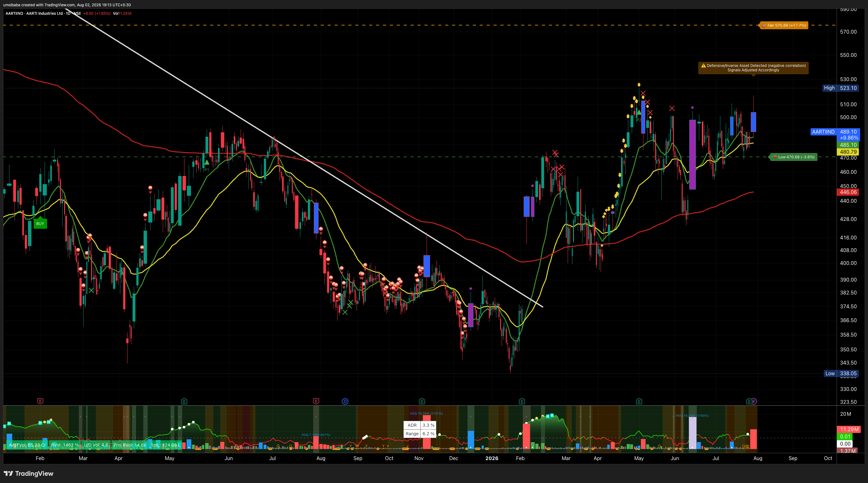Click the green P1 triangle marker
Viewport: 868px width, 483px height.
tap(206, 163)
